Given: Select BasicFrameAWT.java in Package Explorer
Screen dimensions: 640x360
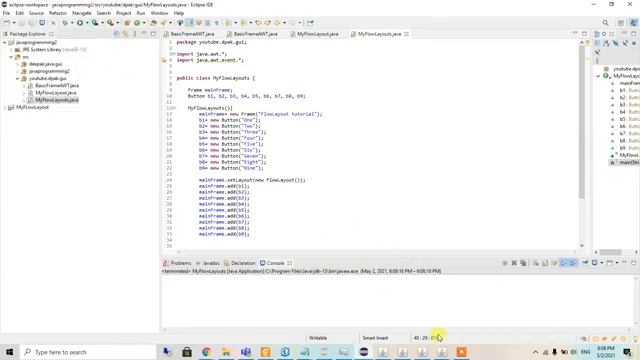Looking at the screenshot, I should (57, 86).
